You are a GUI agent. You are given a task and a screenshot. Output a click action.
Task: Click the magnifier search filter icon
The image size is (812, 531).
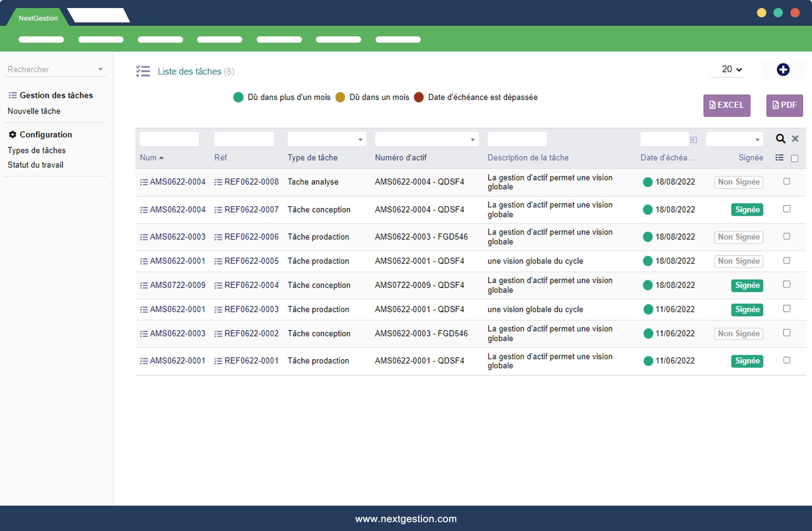[780, 139]
